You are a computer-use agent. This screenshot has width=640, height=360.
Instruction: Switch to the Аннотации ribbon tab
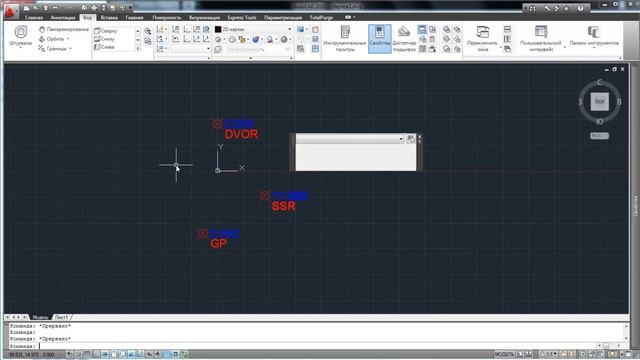(x=63, y=18)
